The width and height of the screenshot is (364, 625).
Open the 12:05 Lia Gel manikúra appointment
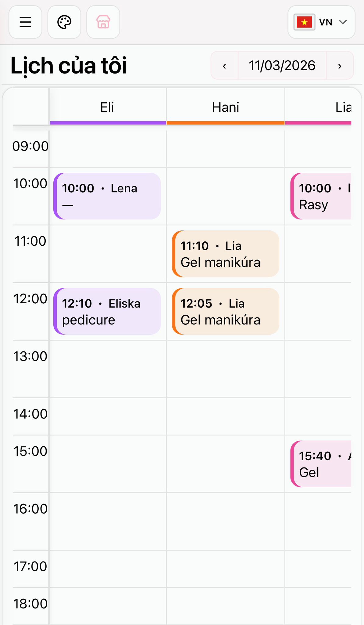pyautogui.click(x=226, y=311)
